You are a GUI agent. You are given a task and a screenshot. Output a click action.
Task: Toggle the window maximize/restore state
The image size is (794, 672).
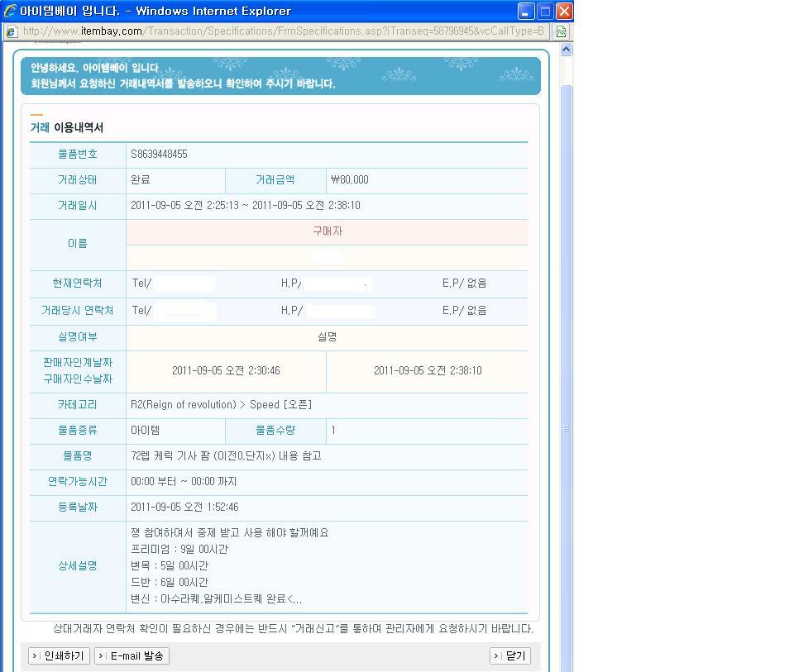coord(543,10)
